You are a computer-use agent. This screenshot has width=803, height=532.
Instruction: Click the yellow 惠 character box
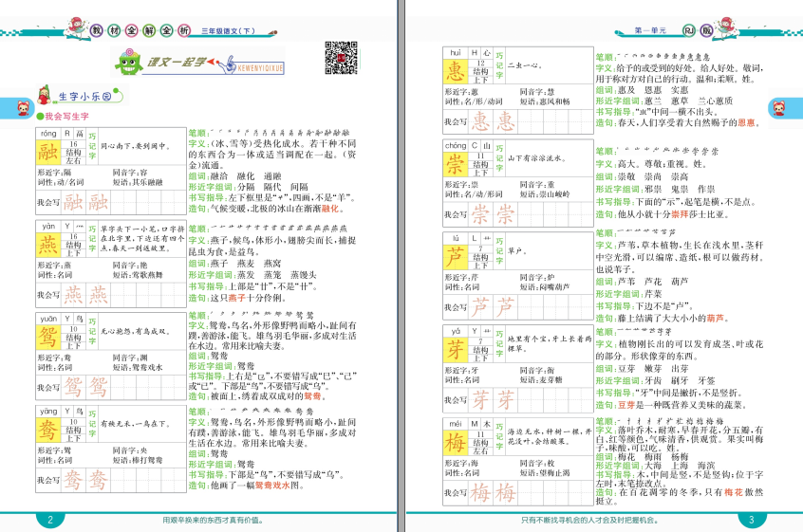[x=456, y=75]
